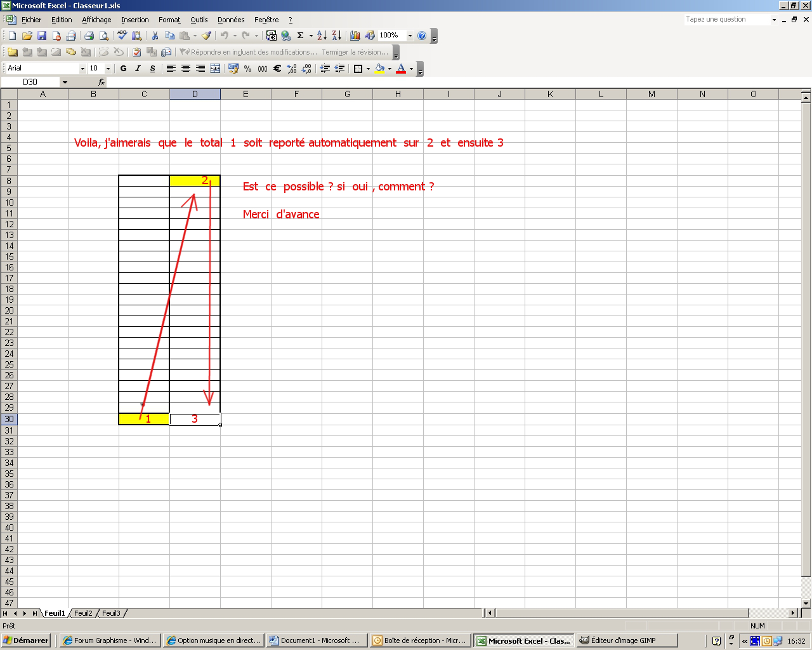Run the spelling checker (ABC icon)

(x=122, y=36)
